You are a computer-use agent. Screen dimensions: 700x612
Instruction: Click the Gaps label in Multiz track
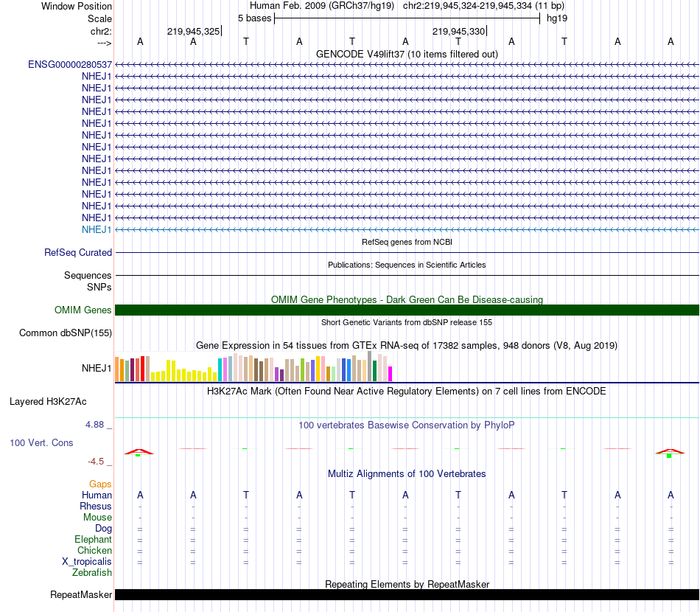(100, 484)
